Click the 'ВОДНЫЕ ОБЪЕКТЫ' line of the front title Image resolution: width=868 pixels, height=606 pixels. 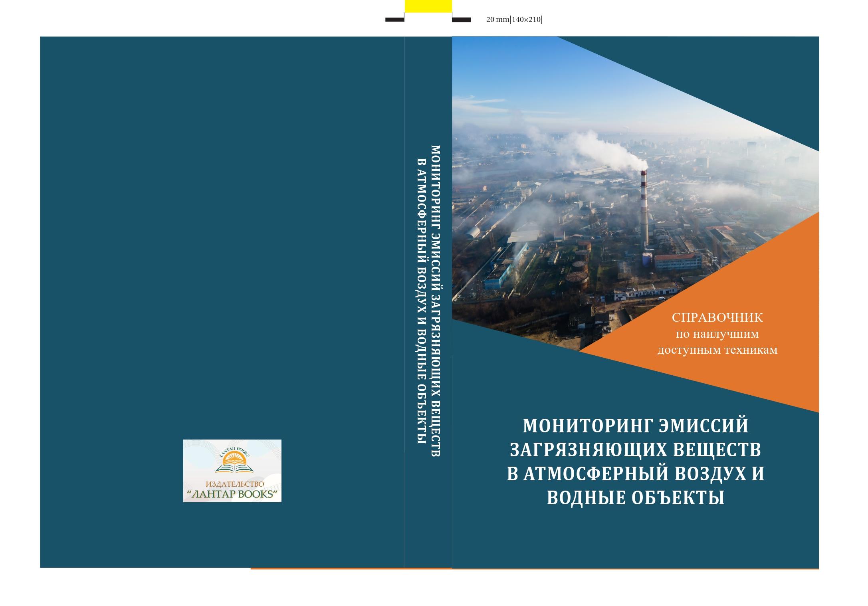pos(636,498)
